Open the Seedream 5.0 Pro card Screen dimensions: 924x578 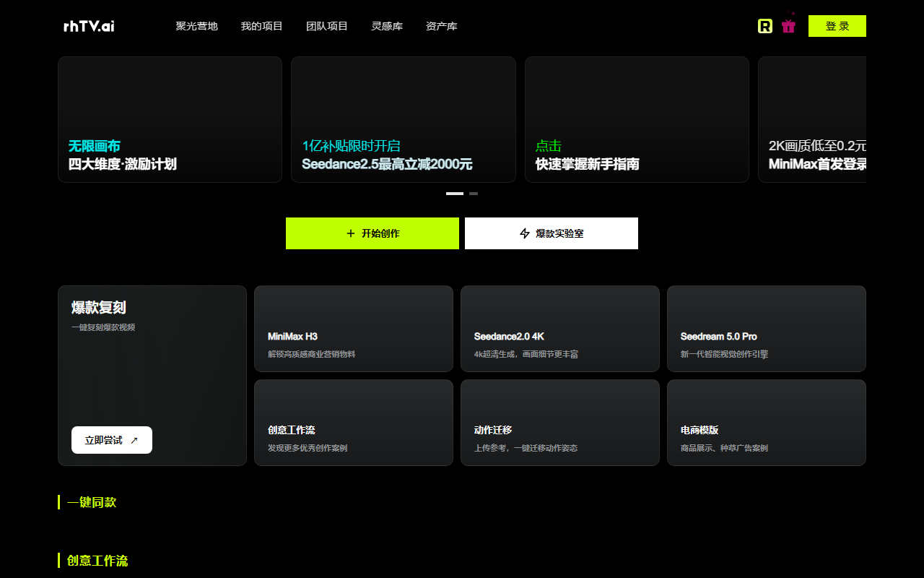tap(767, 329)
